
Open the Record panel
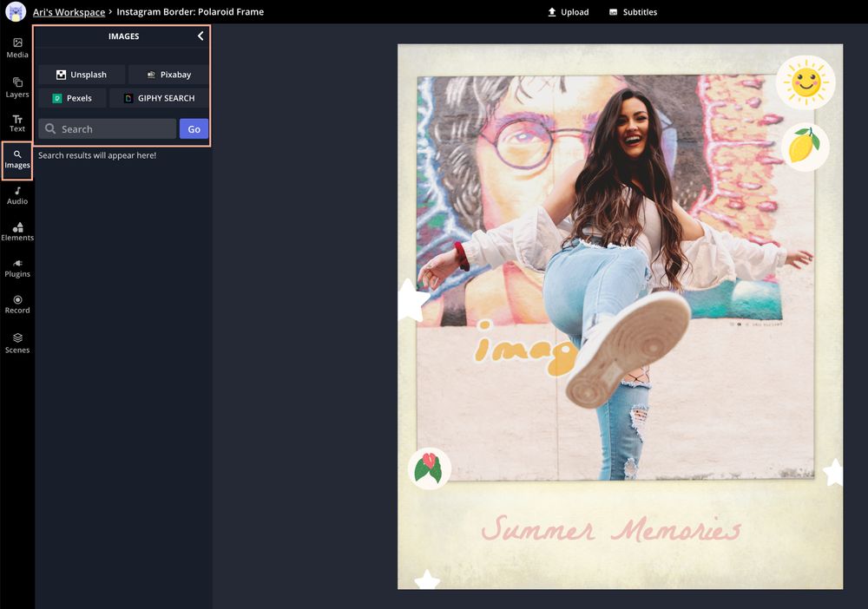pyautogui.click(x=17, y=304)
